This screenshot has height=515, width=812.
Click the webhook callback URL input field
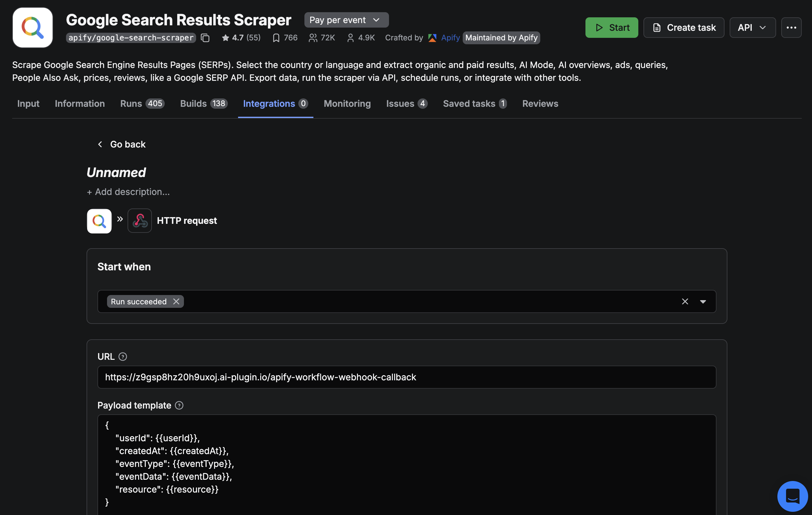(405, 377)
